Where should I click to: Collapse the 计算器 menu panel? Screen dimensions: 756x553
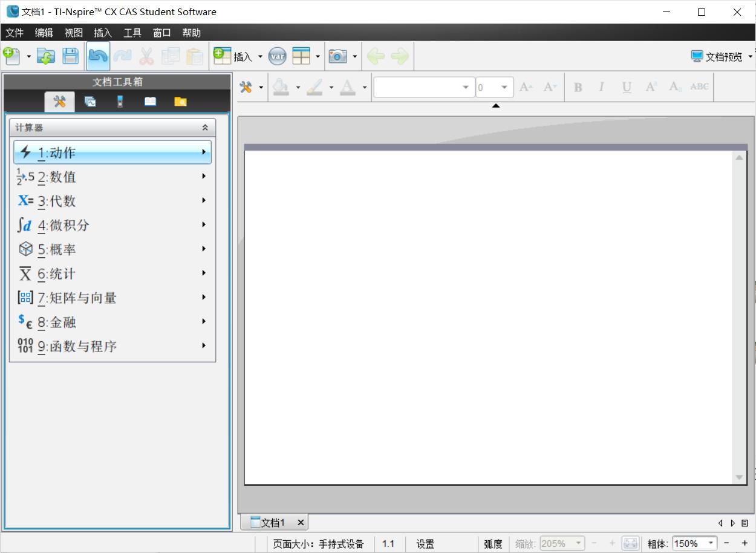(x=205, y=128)
